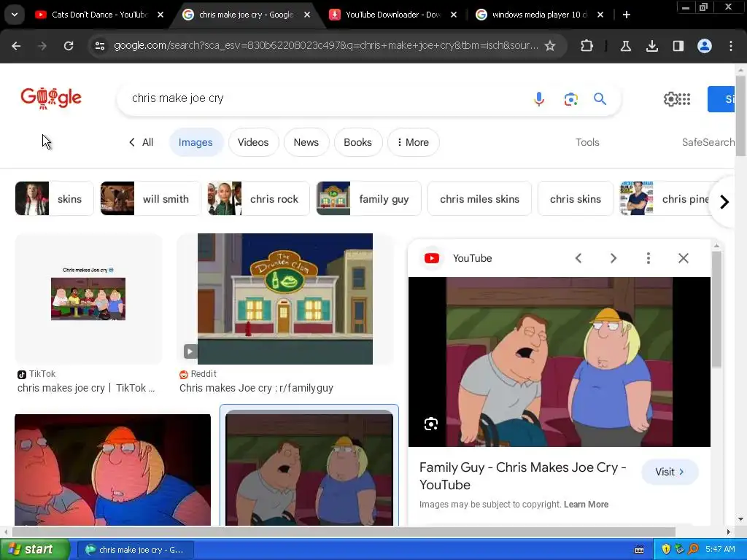The height and width of the screenshot is (560, 747).
Task: Toggle the Chrome side panel
Action: click(678, 46)
